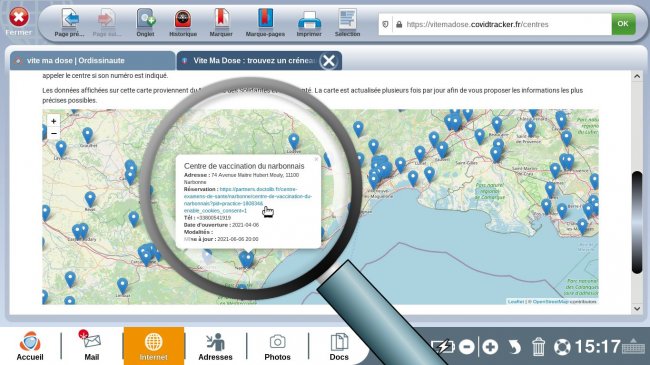Click the Imprimer printer icon
This screenshot has width=650, height=365.
(x=309, y=21)
